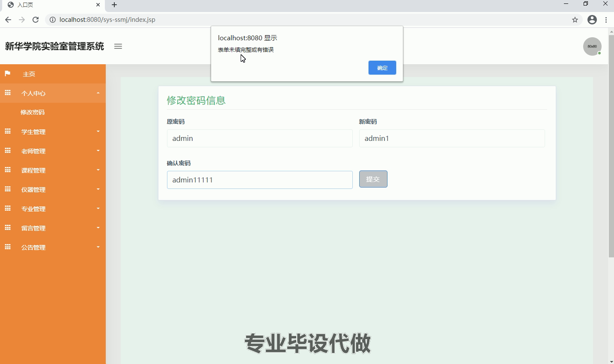Expand the 老师管理 menu arrow
Image resolution: width=614 pixels, height=364 pixels.
[98, 151]
